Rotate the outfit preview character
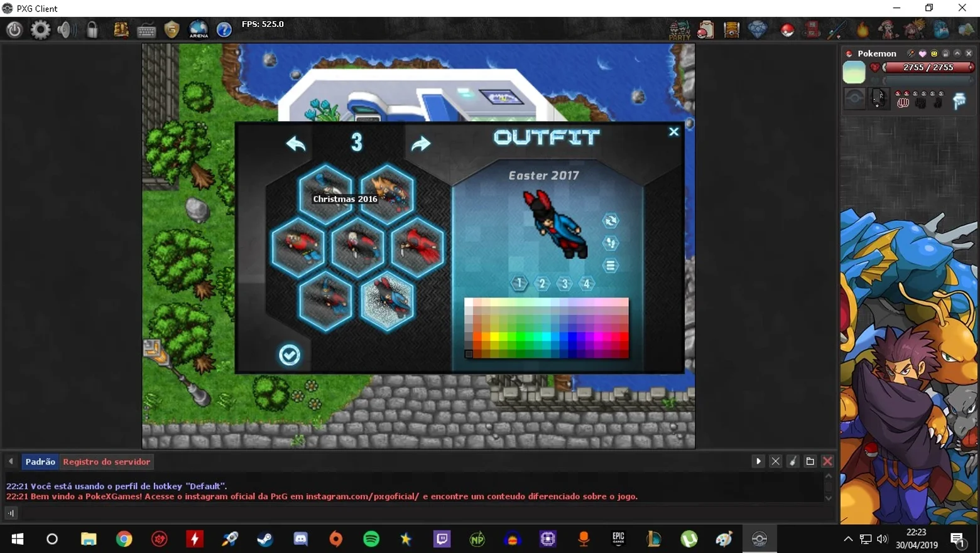The width and height of the screenshot is (980, 553). point(610,221)
